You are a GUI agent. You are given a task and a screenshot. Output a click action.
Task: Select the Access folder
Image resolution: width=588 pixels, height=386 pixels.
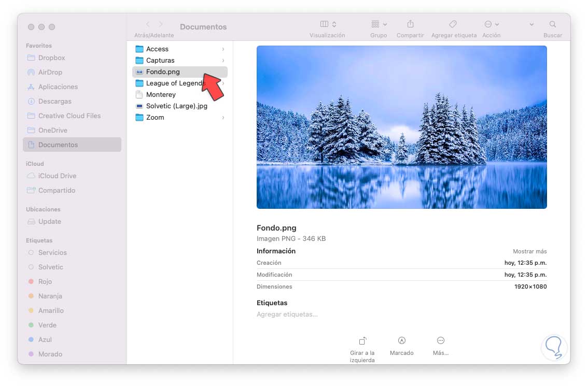point(179,49)
